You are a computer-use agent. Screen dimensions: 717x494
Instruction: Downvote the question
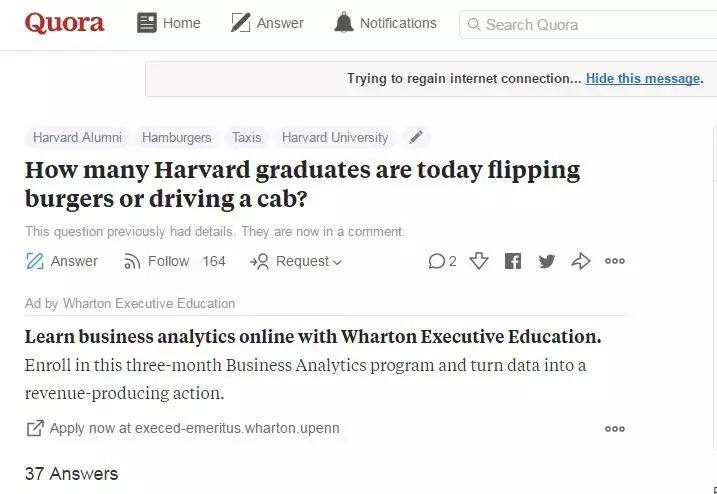479,261
